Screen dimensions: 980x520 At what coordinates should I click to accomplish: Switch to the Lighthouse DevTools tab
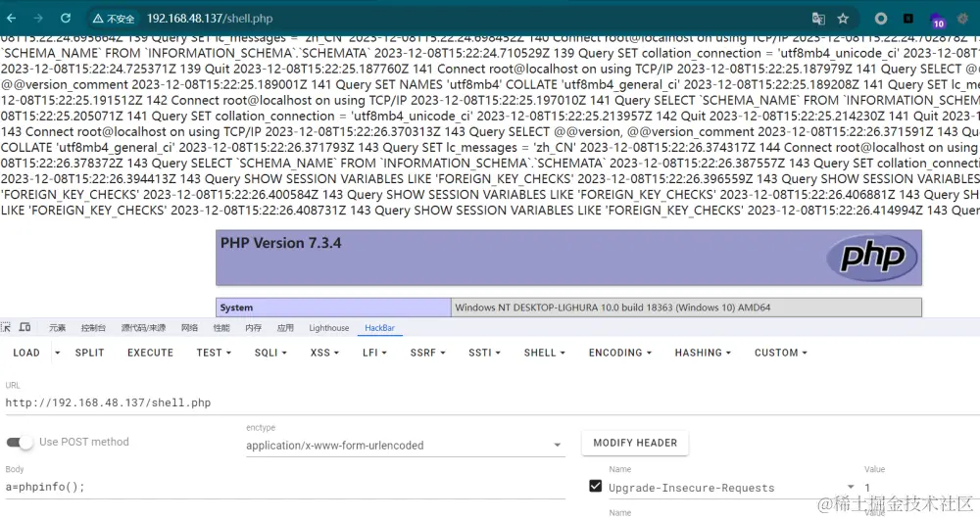[x=328, y=328]
